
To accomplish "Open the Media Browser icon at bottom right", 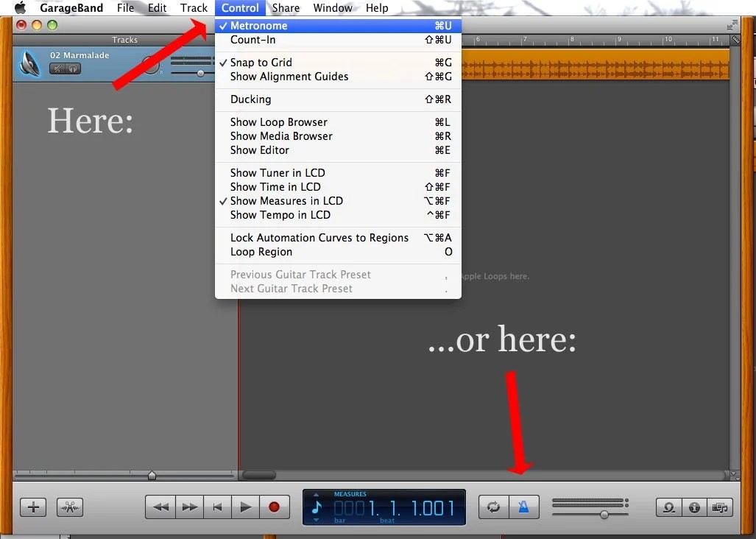I will (721, 507).
